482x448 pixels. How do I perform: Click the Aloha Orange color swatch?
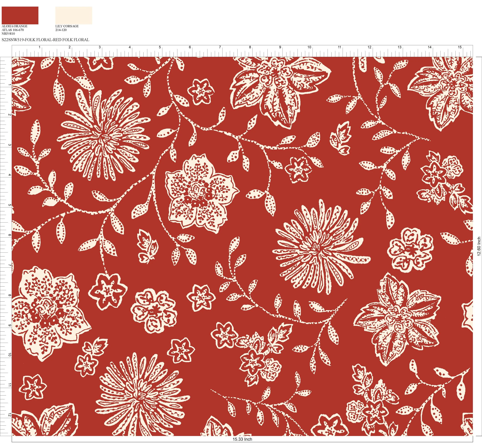click(20, 15)
